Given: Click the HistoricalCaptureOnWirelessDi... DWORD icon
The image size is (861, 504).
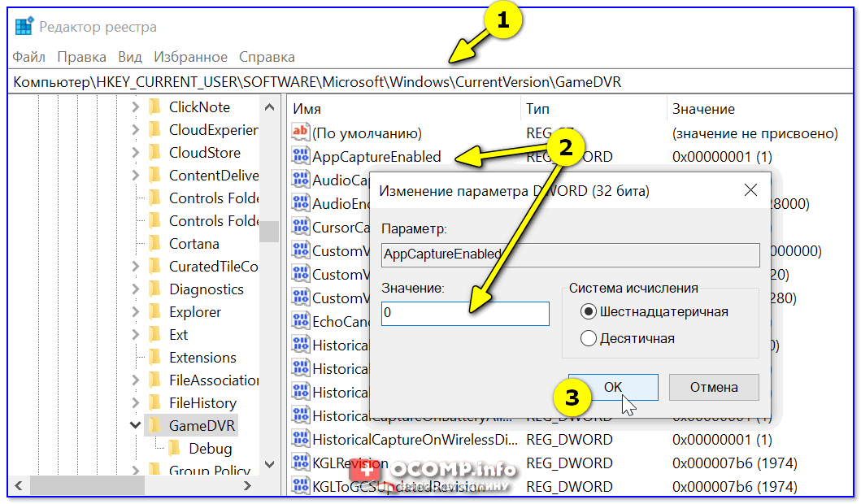Looking at the screenshot, I should [x=300, y=439].
